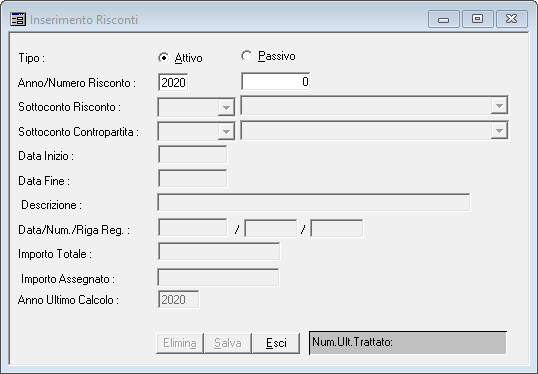Click the Data Inizio field
The width and height of the screenshot is (538, 374).
[x=192, y=154]
